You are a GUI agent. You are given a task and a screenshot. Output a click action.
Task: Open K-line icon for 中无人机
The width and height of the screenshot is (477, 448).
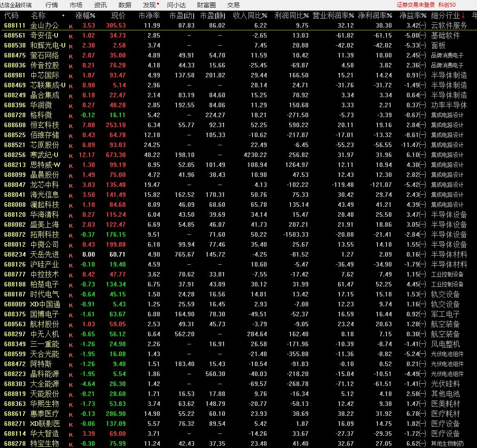pos(71,335)
